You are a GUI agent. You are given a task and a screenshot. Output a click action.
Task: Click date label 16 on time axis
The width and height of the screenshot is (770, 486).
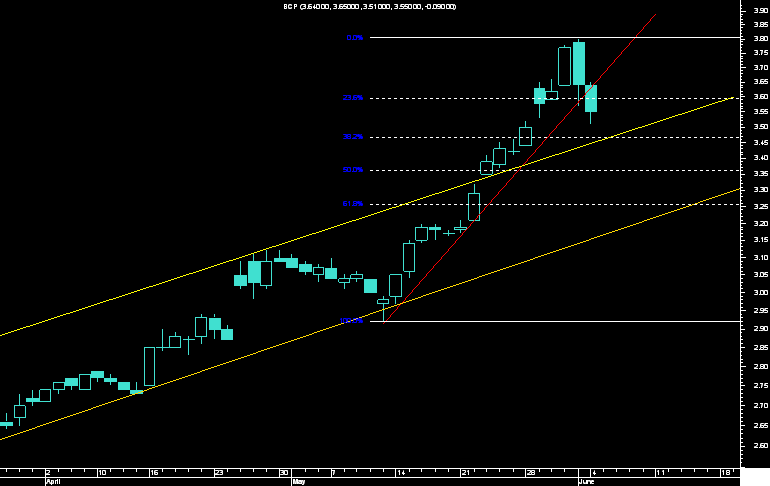point(154,473)
